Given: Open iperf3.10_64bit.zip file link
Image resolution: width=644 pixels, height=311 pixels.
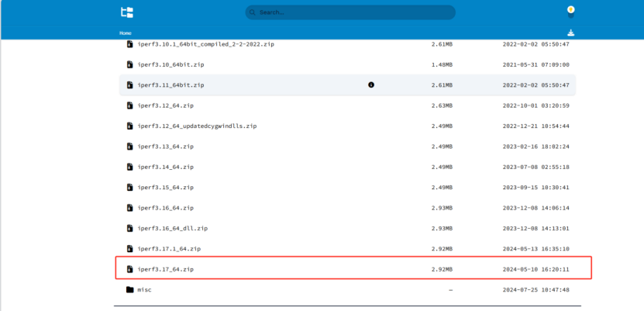Looking at the screenshot, I should click(x=170, y=64).
